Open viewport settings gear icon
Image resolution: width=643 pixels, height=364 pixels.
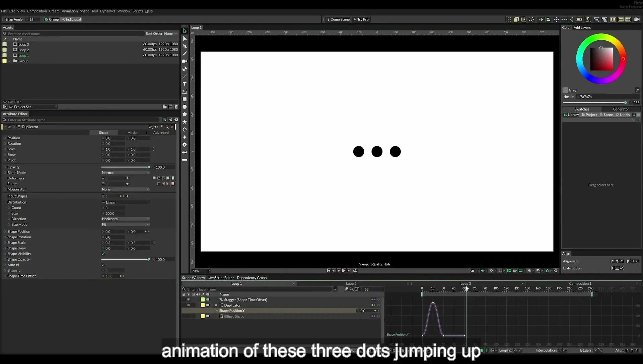(x=556, y=271)
